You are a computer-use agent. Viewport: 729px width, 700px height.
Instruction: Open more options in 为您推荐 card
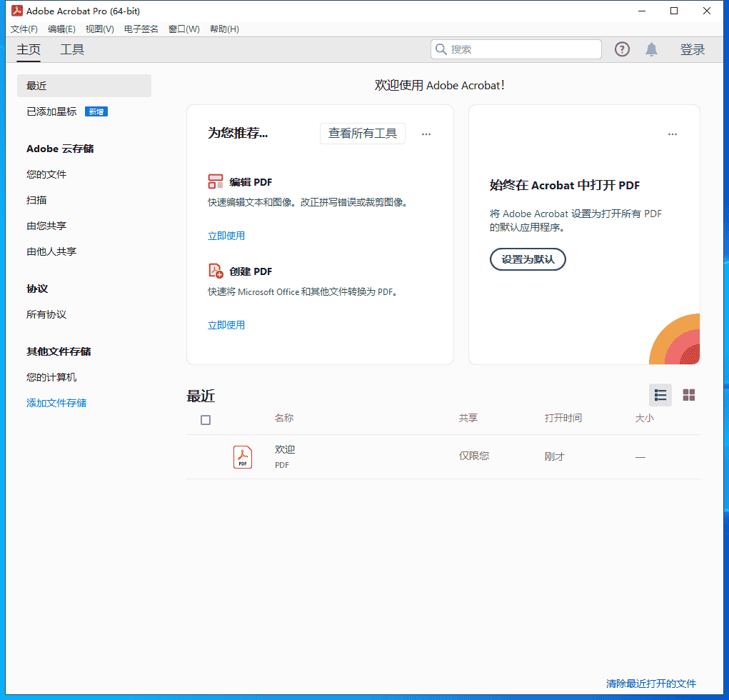[426, 134]
